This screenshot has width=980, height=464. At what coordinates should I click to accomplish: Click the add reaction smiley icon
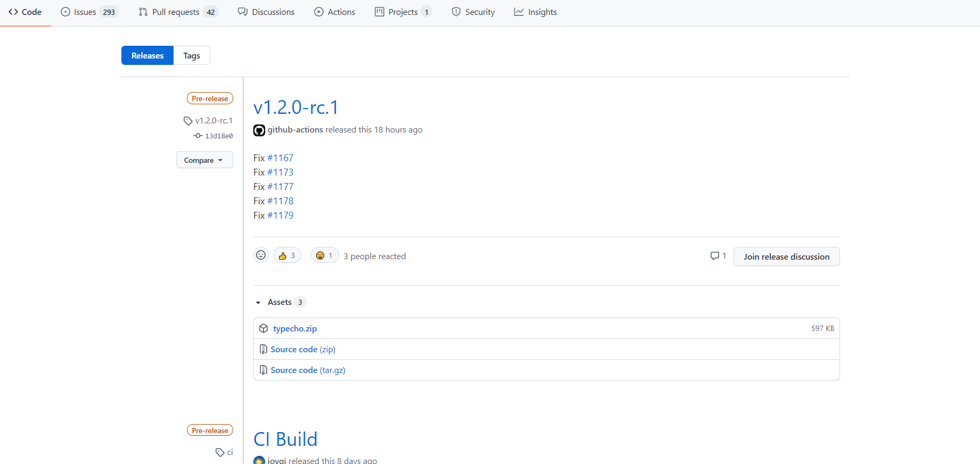261,255
